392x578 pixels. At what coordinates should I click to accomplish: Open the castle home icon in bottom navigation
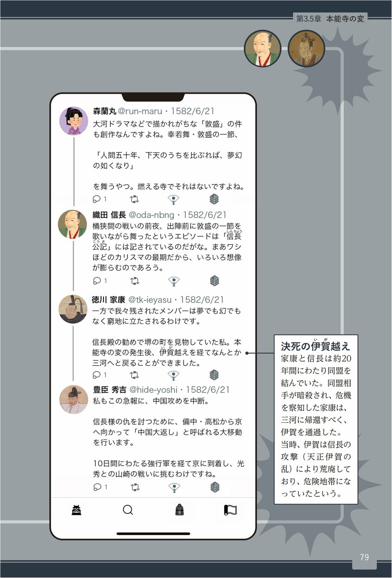tap(76, 510)
